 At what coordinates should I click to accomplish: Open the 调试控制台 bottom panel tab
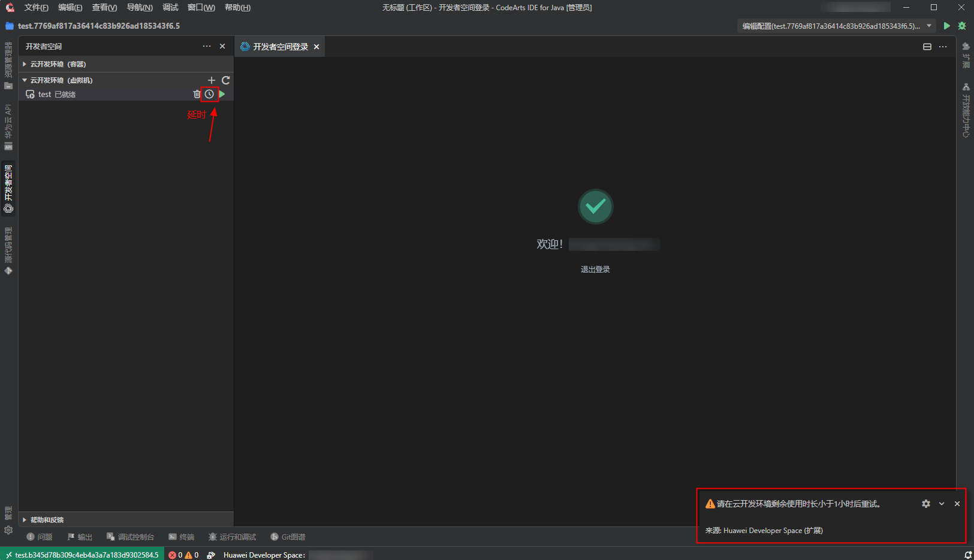pos(130,537)
